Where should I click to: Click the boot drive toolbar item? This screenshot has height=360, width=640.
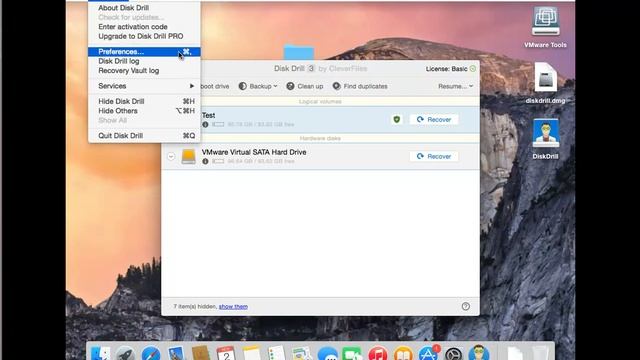click(214, 87)
